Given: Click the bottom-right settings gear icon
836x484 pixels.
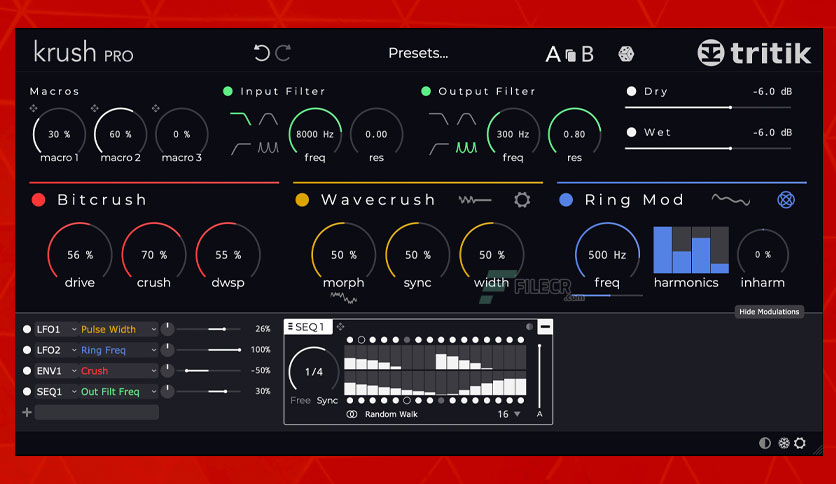Looking at the screenshot, I should point(800,443).
